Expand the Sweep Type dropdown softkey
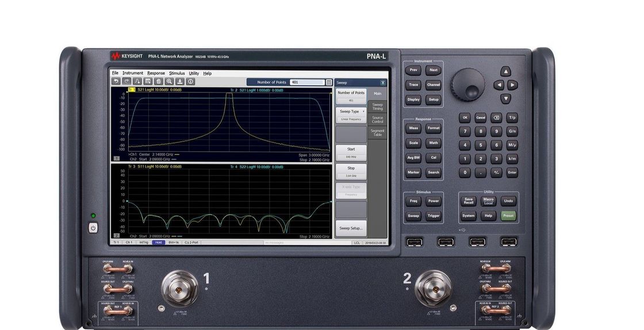This screenshot has width=644, height=330. pyautogui.click(x=351, y=115)
